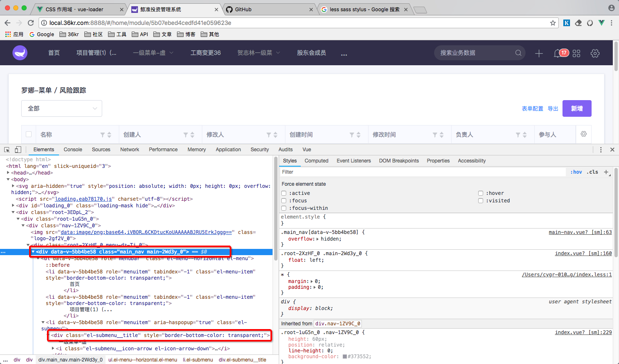
Task: Switch to the Network tab
Action: pos(130,150)
